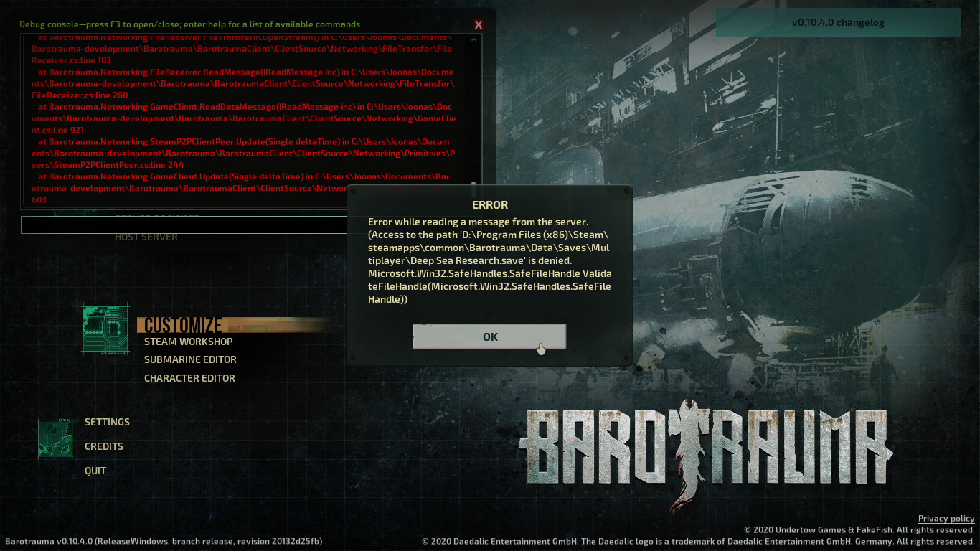
Task: Close the debug console with red X
Action: pyautogui.click(x=479, y=25)
